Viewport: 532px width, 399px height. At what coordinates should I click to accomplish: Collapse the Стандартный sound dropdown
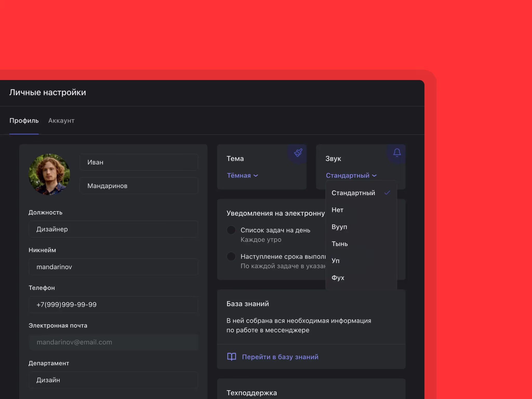(351, 176)
